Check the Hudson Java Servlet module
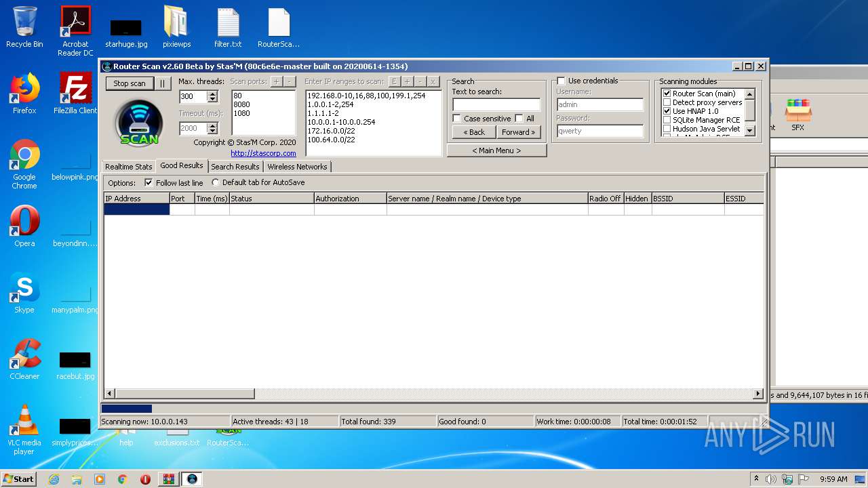Image resolution: width=868 pixels, height=488 pixels. click(667, 129)
